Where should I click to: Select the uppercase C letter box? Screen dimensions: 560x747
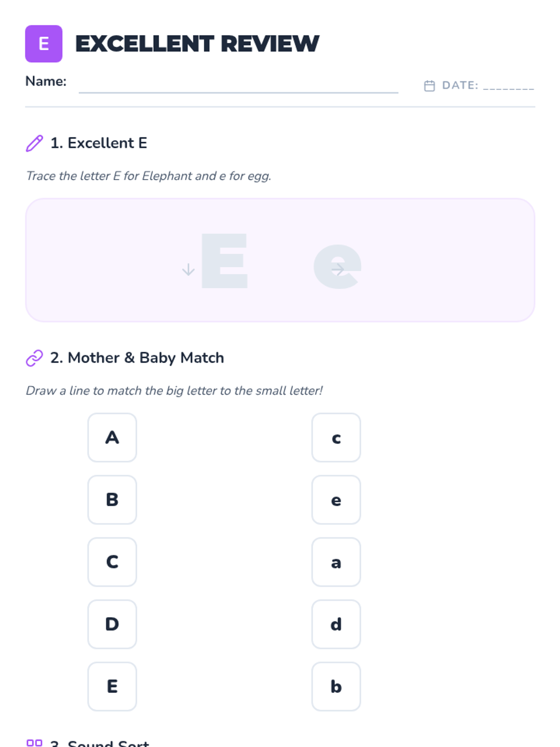coord(112,562)
